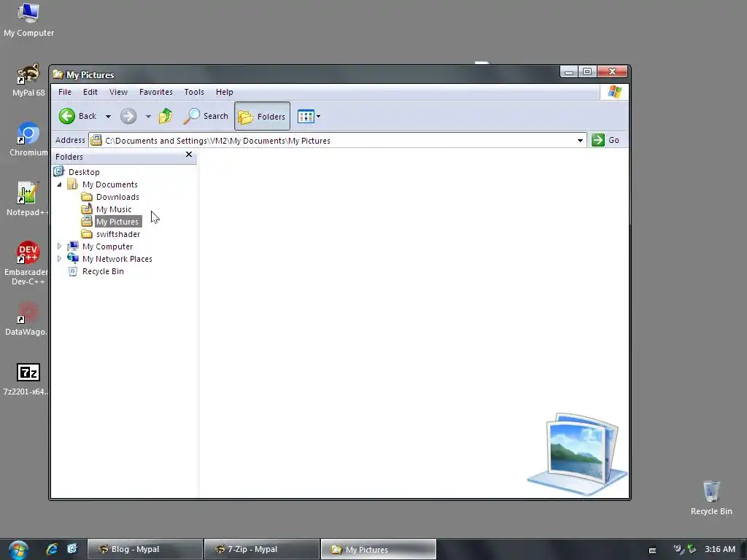Select the swiftshader folder
Image resolution: width=747 pixels, height=560 pixels.
(118, 234)
